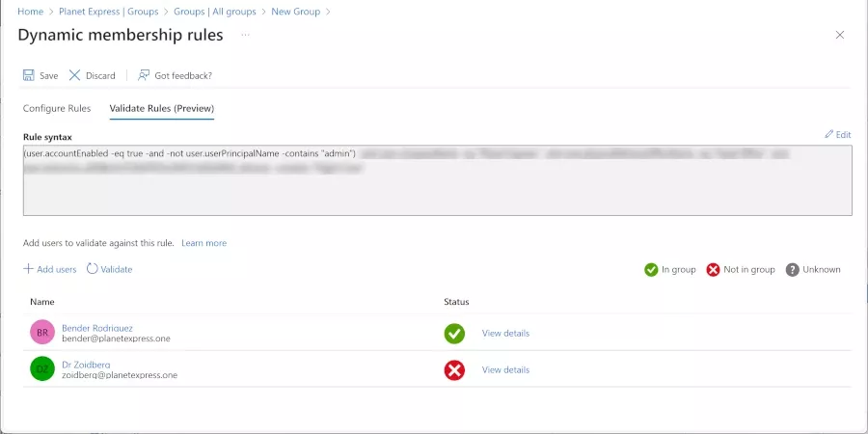Navigate to Groups | All groups breadcrumb
868x434 pixels.
(x=214, y=12)
